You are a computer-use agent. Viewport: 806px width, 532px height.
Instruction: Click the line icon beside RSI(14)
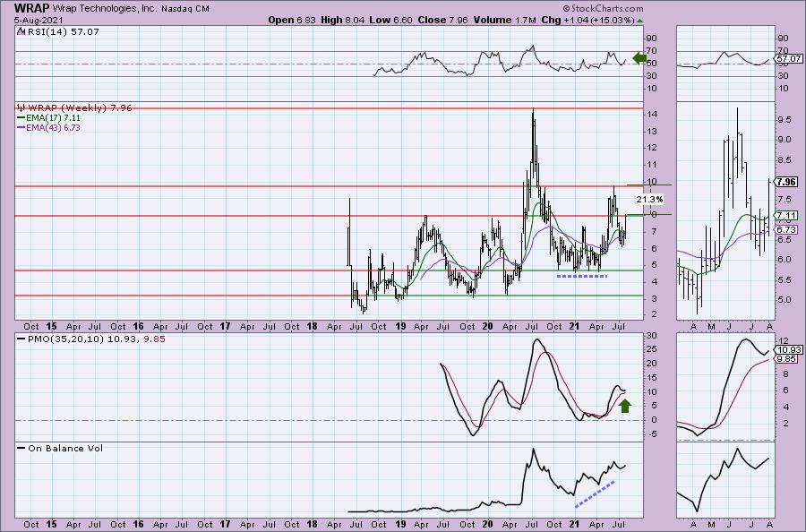[21, 31]
